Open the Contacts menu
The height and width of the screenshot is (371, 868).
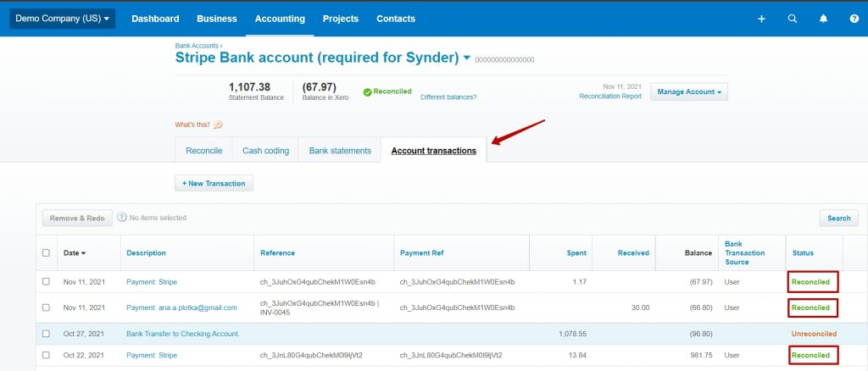(396, 19)
